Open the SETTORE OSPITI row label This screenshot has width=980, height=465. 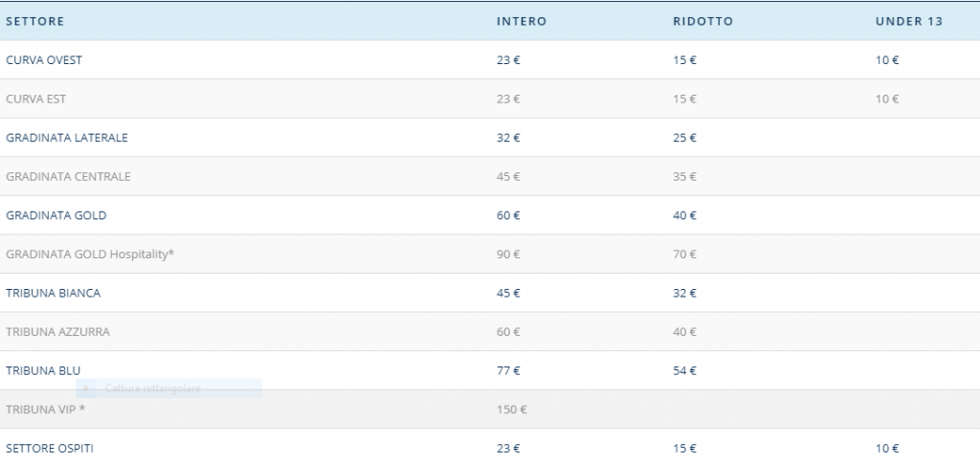(50, 448)
